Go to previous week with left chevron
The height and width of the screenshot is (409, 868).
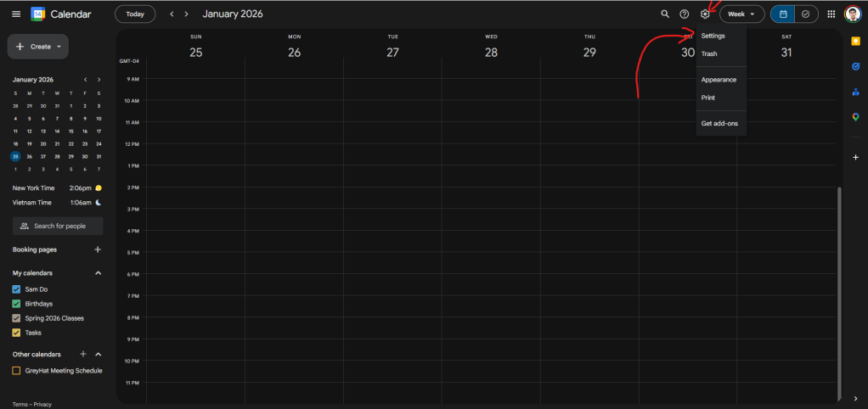coord(172,14)
